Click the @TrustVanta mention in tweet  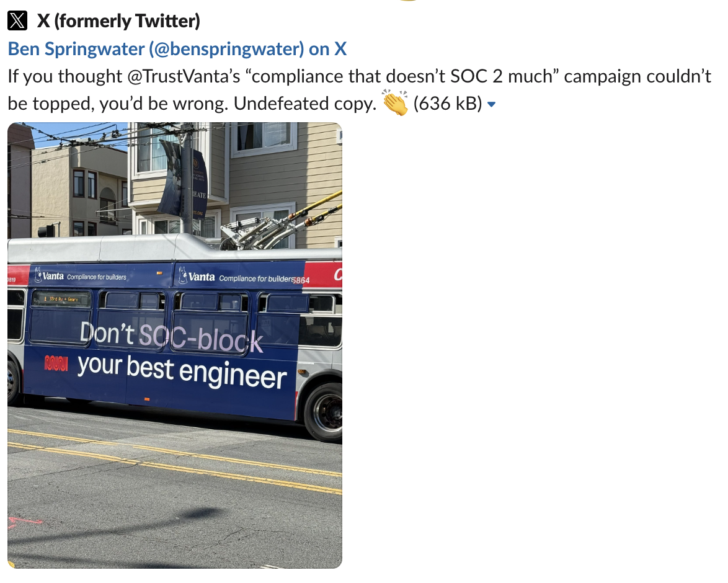point(183,76)
